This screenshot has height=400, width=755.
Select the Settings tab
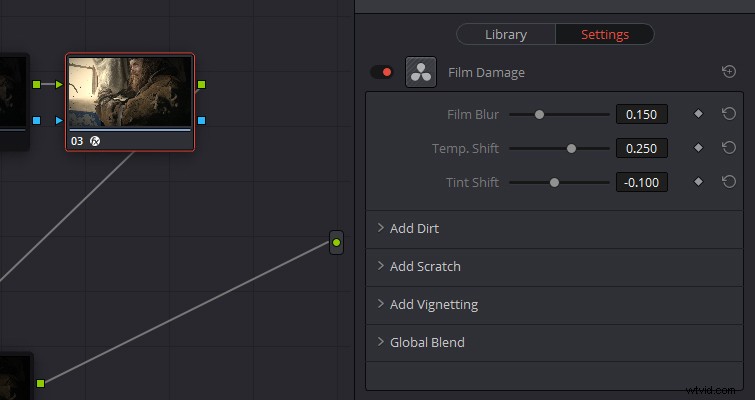click(x=605, y=35)
